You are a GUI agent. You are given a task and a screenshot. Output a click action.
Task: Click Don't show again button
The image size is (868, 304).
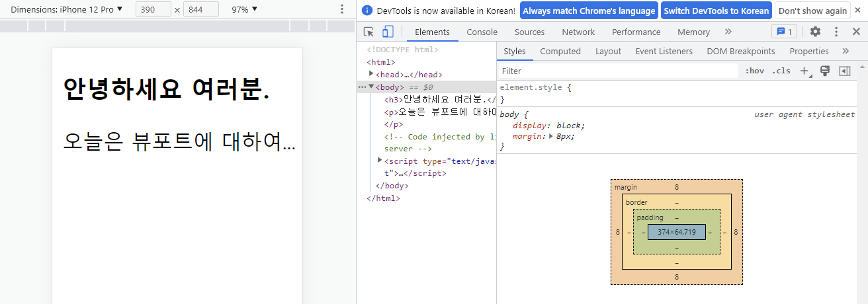pyautogui.click(x=812, y=11)
